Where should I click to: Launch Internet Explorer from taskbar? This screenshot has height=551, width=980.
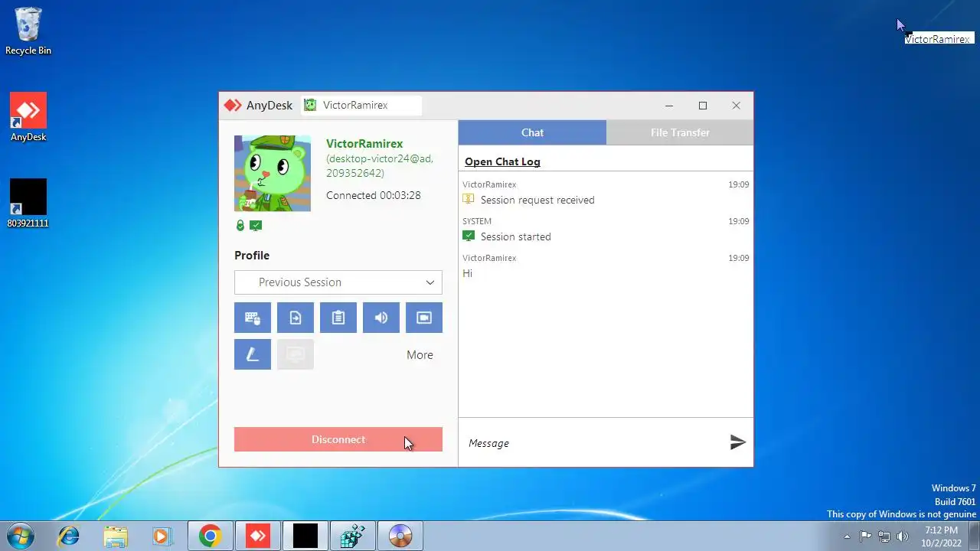69,536
